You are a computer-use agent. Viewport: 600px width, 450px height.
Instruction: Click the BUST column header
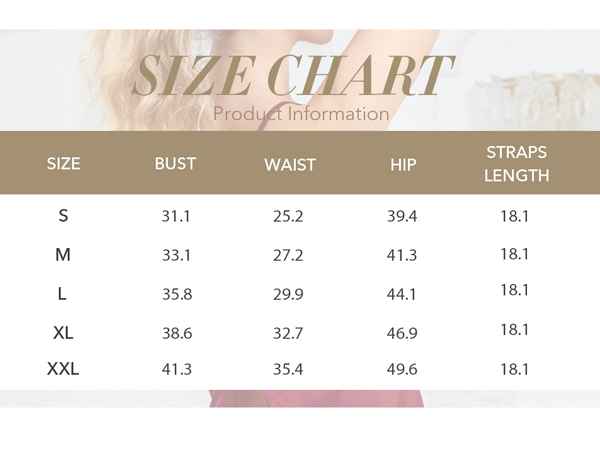click(x=175, y=164)
